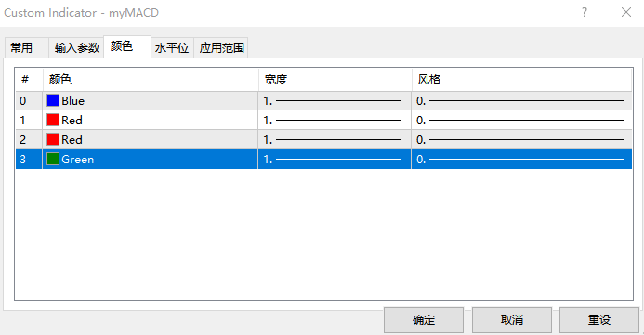Open the 输入参数 tab
The width and height of the screenshot is (644, 335).
click(x=76, y=48)
